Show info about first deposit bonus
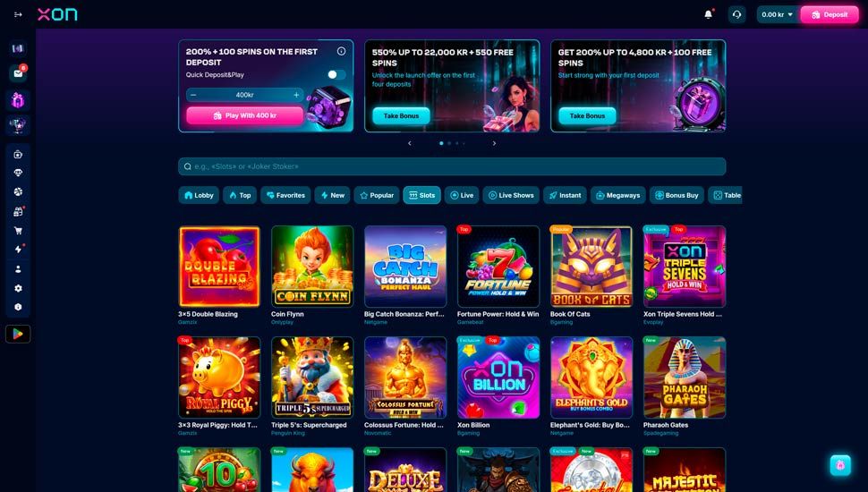 click(342, 51)
